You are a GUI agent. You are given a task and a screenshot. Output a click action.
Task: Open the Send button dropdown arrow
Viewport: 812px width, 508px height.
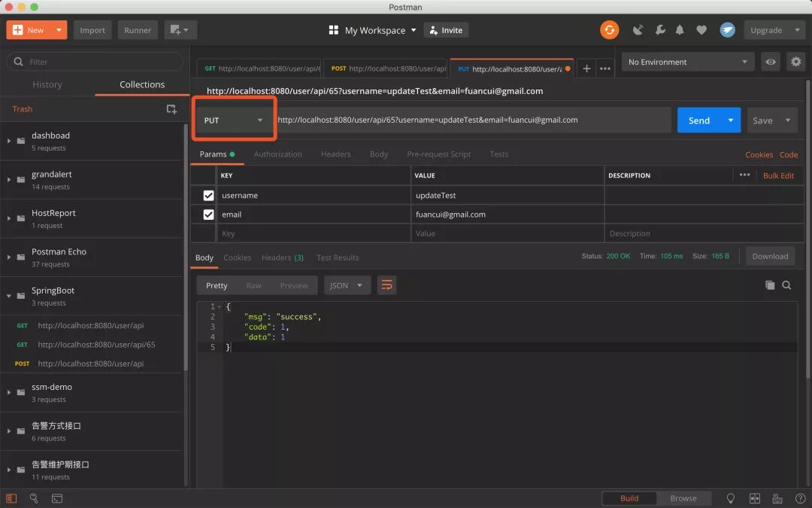(x=730, y=120)
